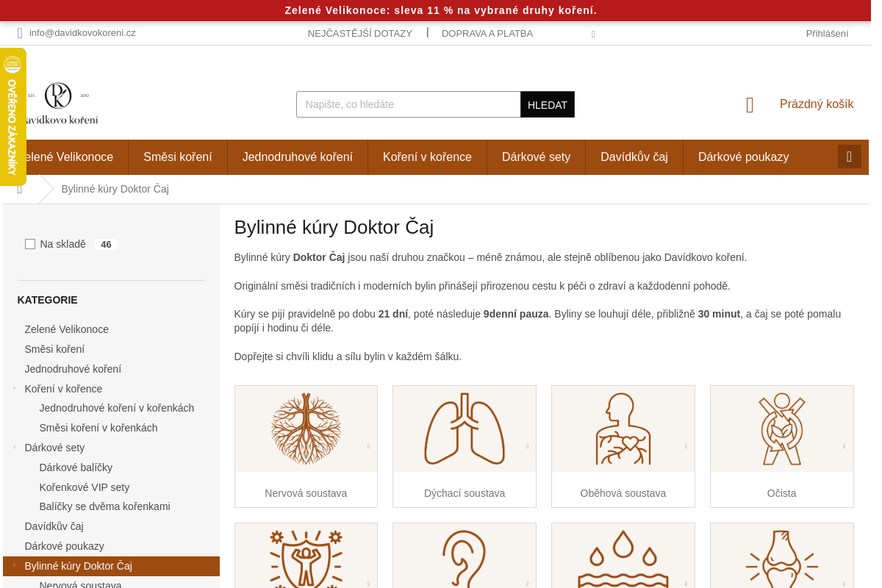Open the immunity shield icon tile

306,557
